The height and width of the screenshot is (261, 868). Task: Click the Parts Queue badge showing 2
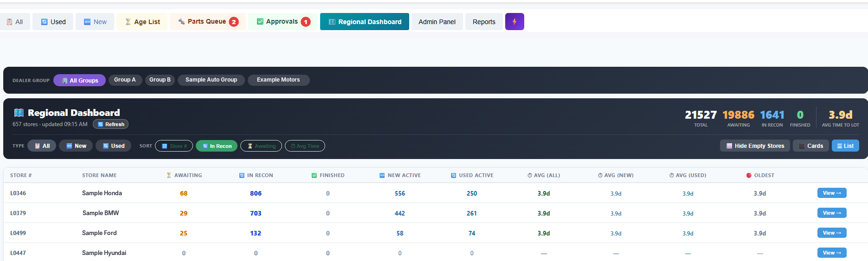pyautogui.click(x=234, y=22)
